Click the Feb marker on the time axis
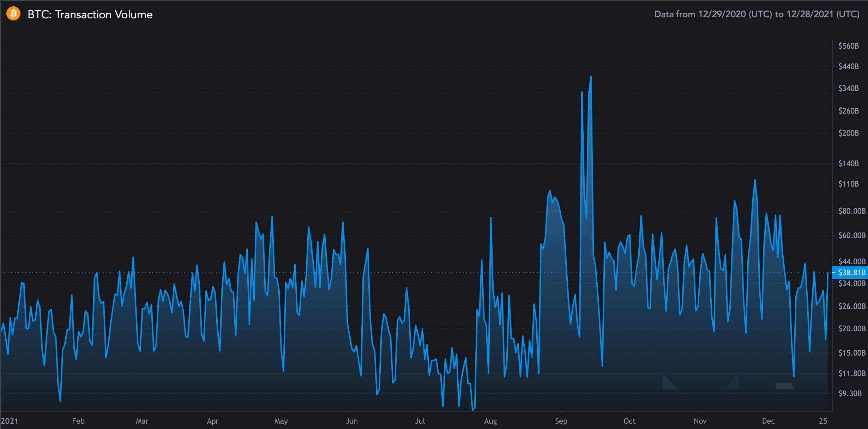 pyautogui.click(x=78, y=421)
